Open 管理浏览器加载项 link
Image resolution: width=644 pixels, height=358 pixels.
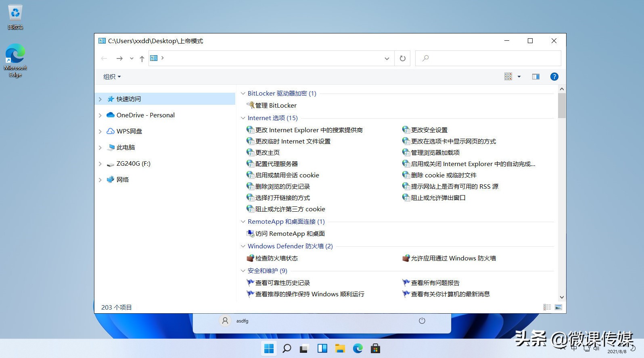(x=431, y=152)
